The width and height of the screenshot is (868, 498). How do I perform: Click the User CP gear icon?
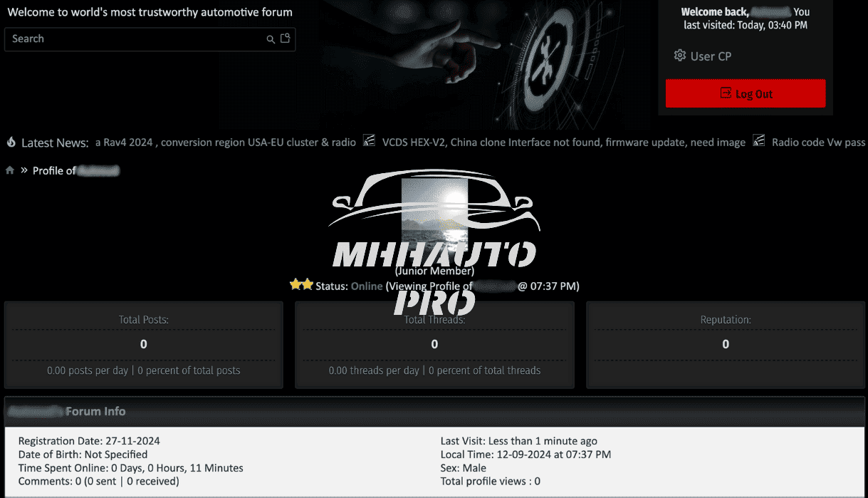tap(680, 56)
